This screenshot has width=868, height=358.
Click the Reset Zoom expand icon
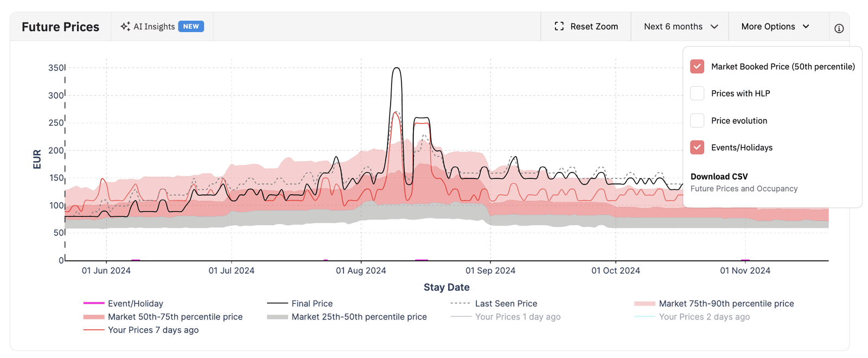559,27
